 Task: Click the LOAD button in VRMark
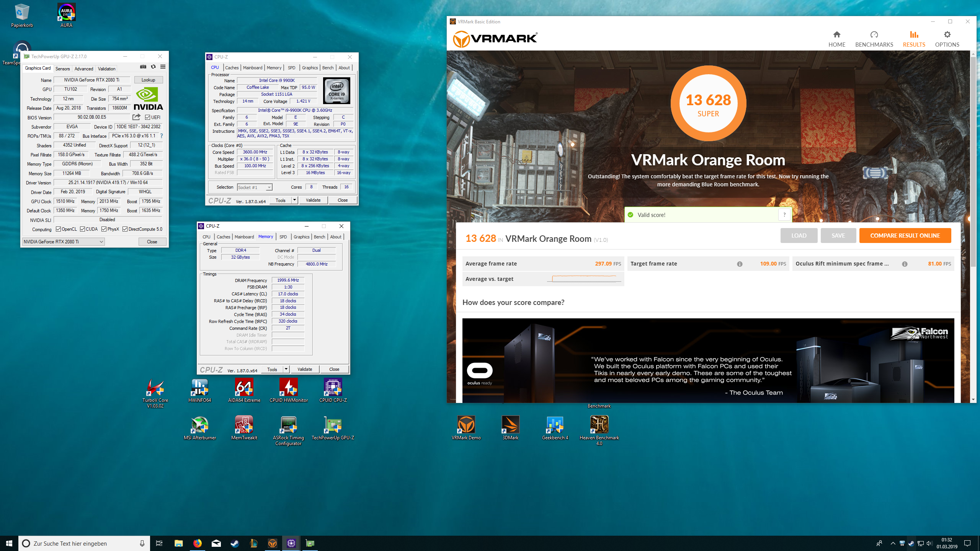coord(799,236)
